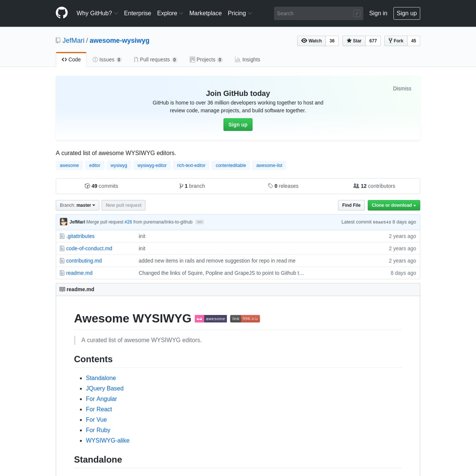Click the book icon in readme.md header

62,289
